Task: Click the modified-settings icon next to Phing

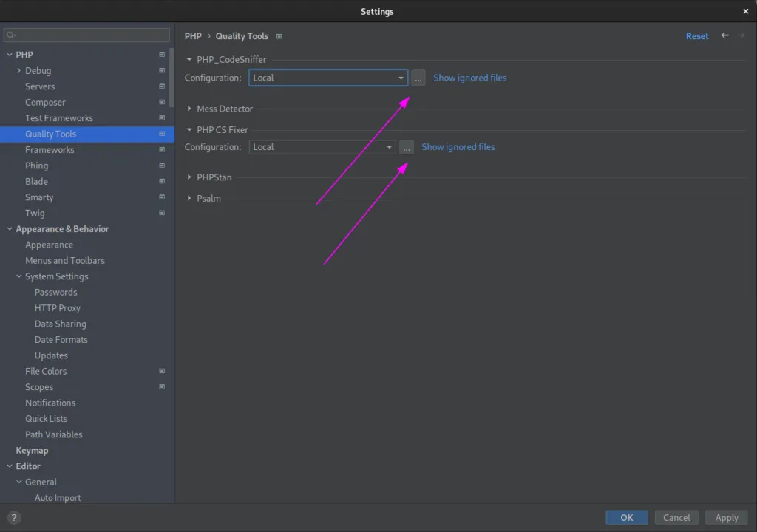Action: (x=161, y=166)
